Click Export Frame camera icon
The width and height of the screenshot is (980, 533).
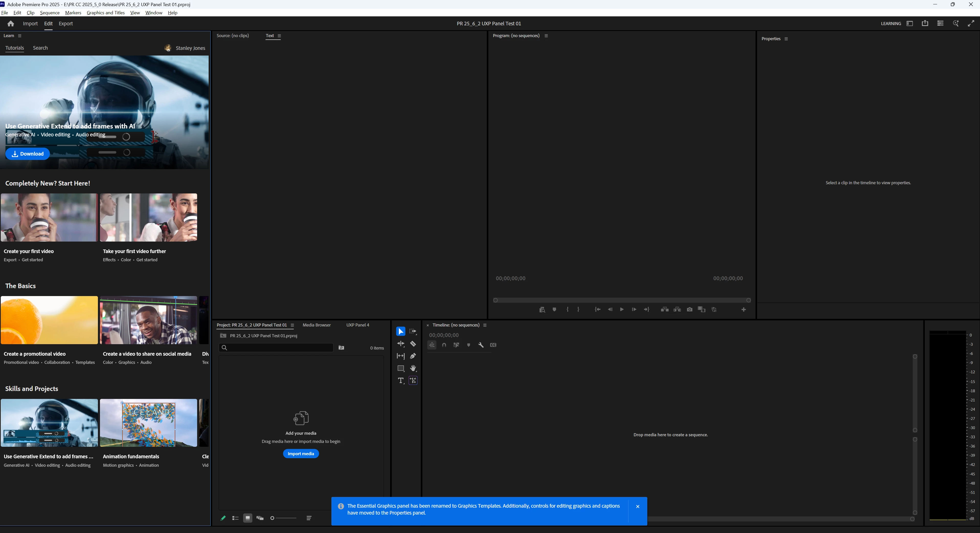(689, 310)
